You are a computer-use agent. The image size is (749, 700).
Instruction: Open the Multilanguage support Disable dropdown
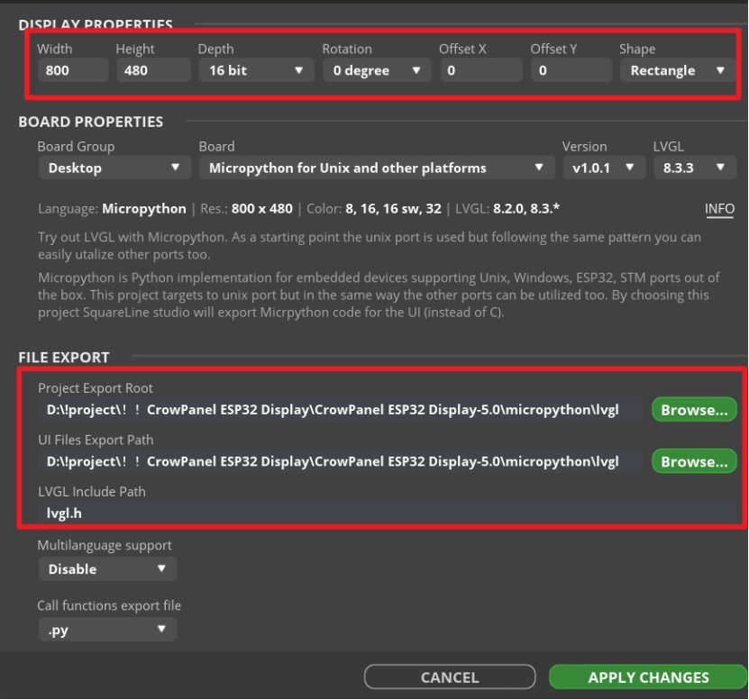(x=107, y=568)
